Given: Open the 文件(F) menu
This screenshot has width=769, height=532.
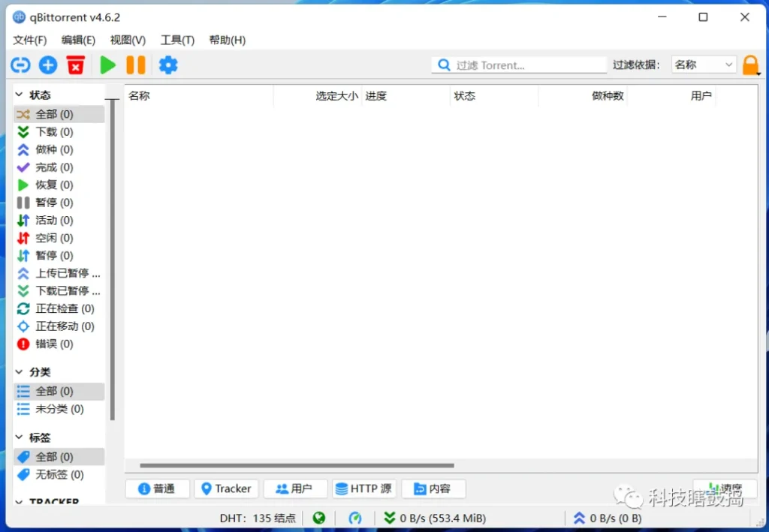Looking at the screenshot, I should coord(30,41).
